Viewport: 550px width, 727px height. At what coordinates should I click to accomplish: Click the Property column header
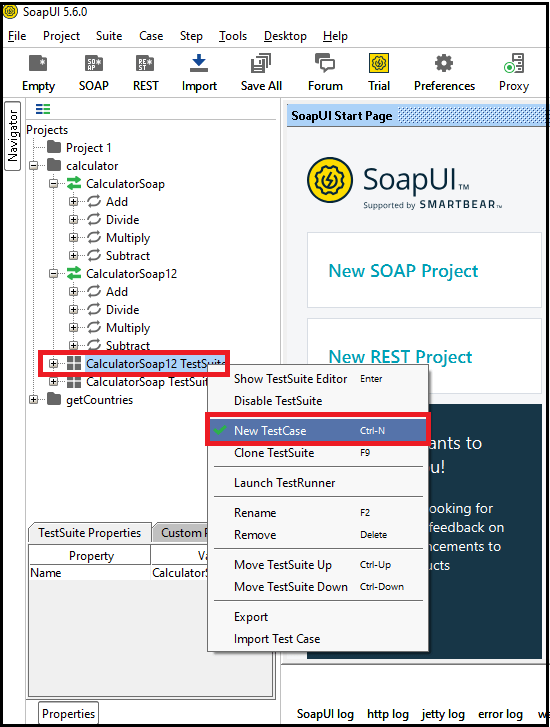(90, 555)
